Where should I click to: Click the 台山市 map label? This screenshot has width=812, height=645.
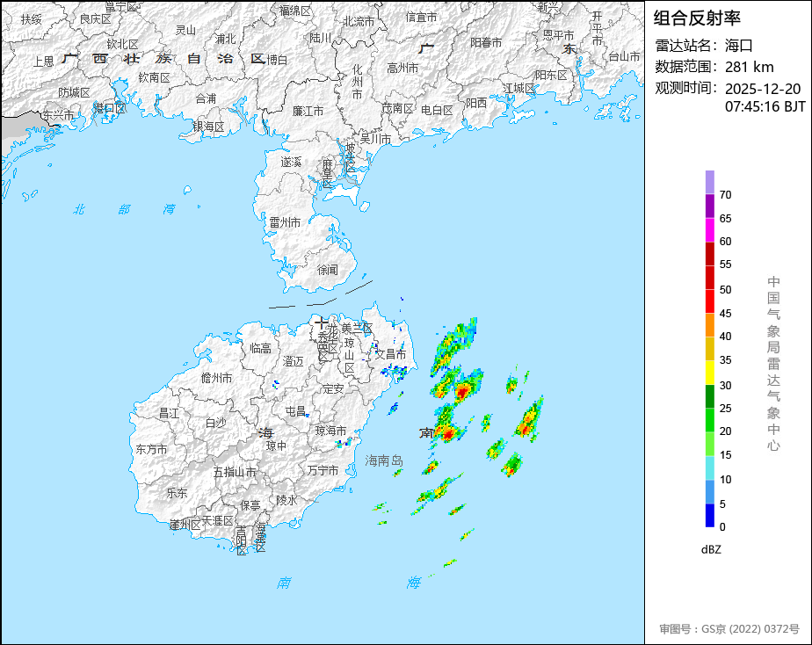624,56
